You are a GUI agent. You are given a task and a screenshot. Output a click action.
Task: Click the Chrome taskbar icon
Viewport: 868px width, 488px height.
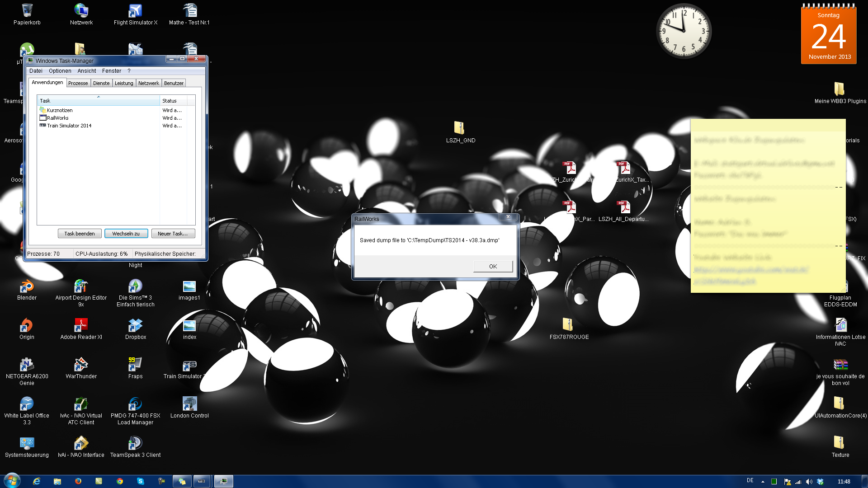click(x=119, y=481)
